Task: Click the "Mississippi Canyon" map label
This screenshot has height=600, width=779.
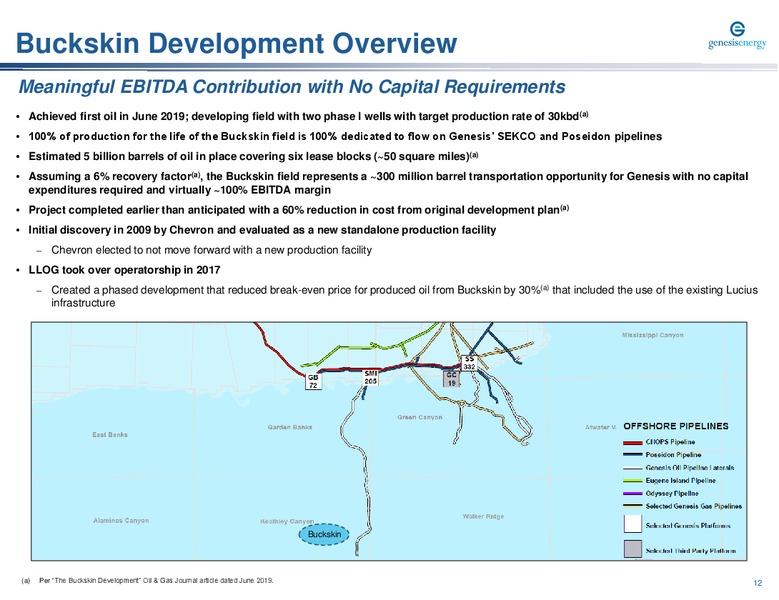Action: coord(653,335)
